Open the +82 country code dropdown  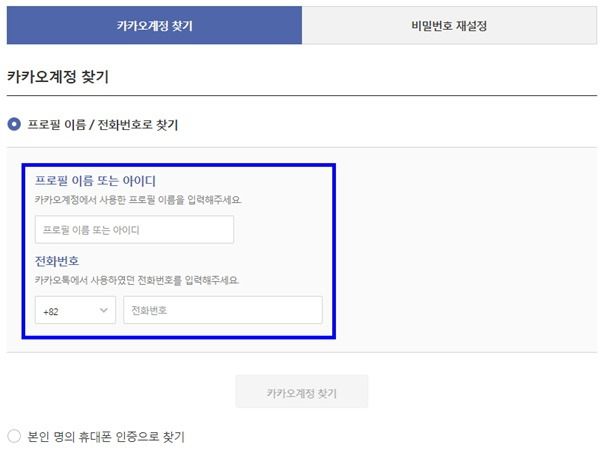(75, 310)
